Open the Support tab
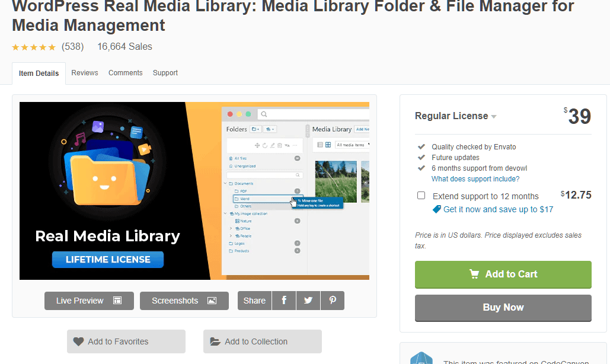This screenshot has height=364, width=610. click(x=165, y=73)
